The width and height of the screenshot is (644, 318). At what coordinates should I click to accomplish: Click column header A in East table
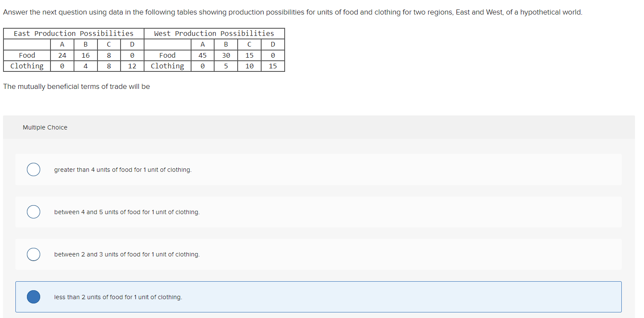tap(62, 44)
